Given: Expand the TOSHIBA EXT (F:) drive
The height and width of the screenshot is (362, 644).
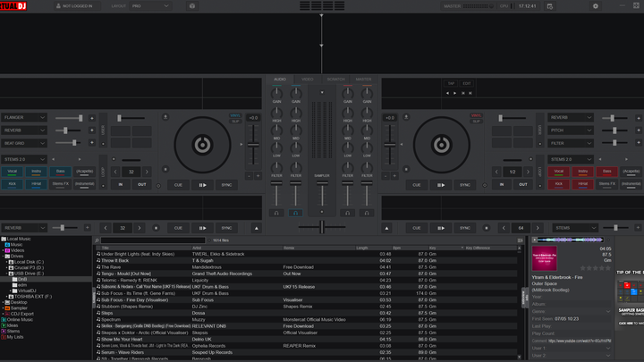Looking at the screenshot, I should point(6,297).
